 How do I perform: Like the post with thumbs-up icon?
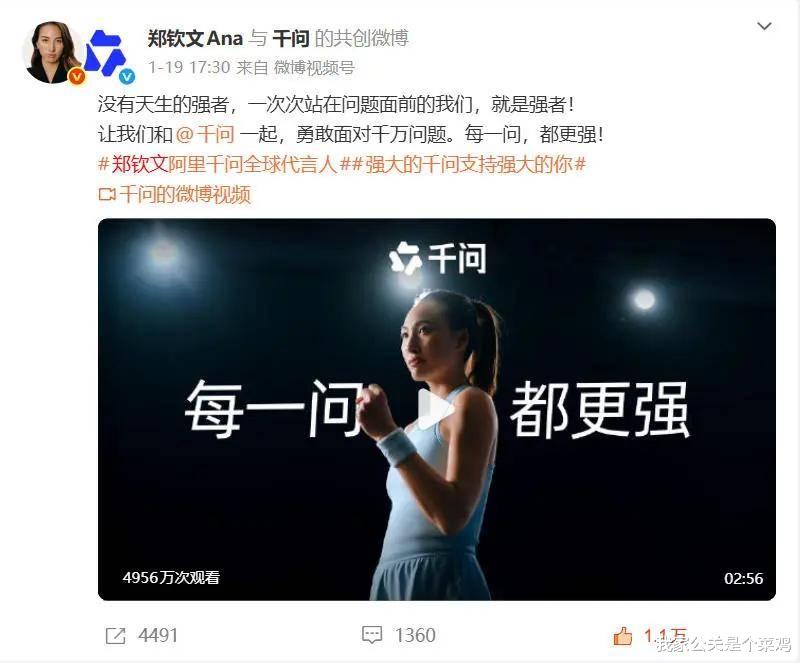pyautogui.click(x=622, y=636)
